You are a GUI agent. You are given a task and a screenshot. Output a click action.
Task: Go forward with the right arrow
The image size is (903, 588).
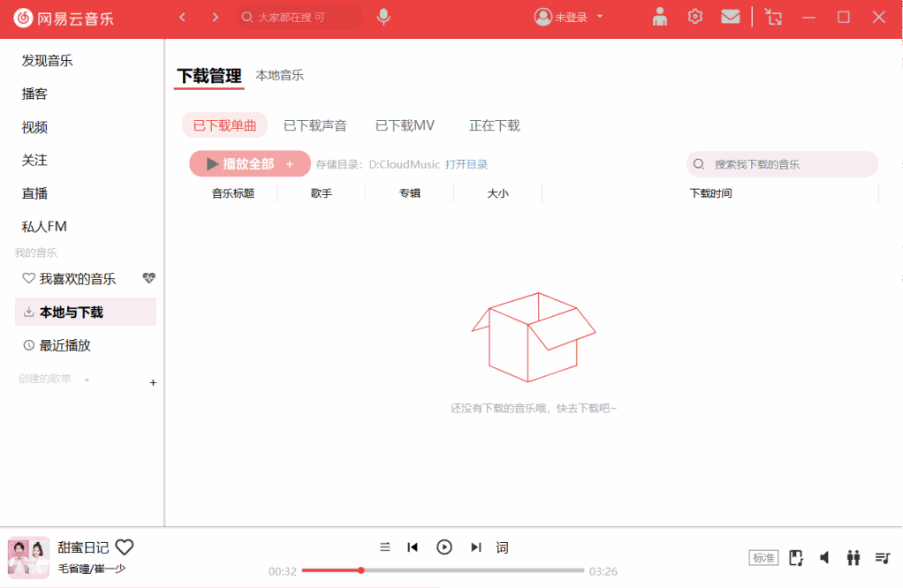click(216, 18)
